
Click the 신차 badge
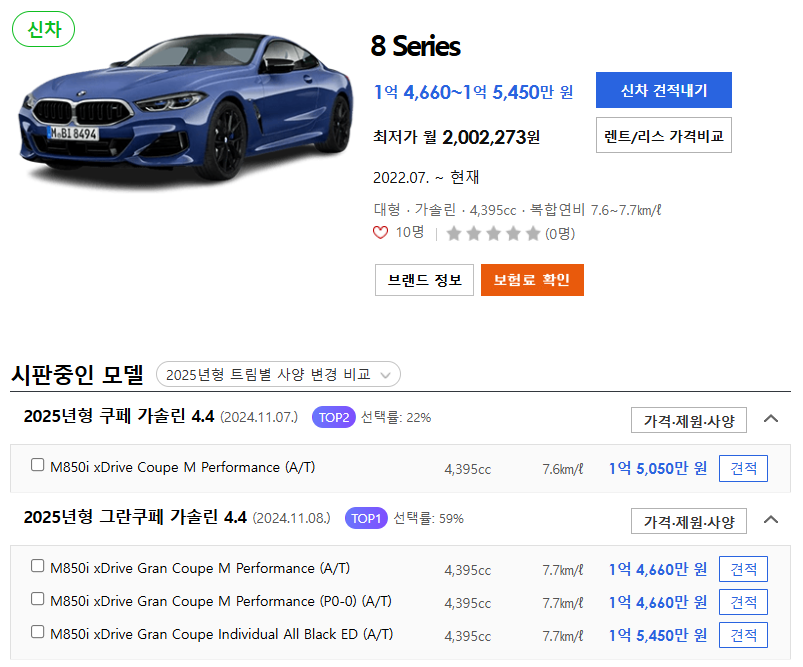[44, 29]
